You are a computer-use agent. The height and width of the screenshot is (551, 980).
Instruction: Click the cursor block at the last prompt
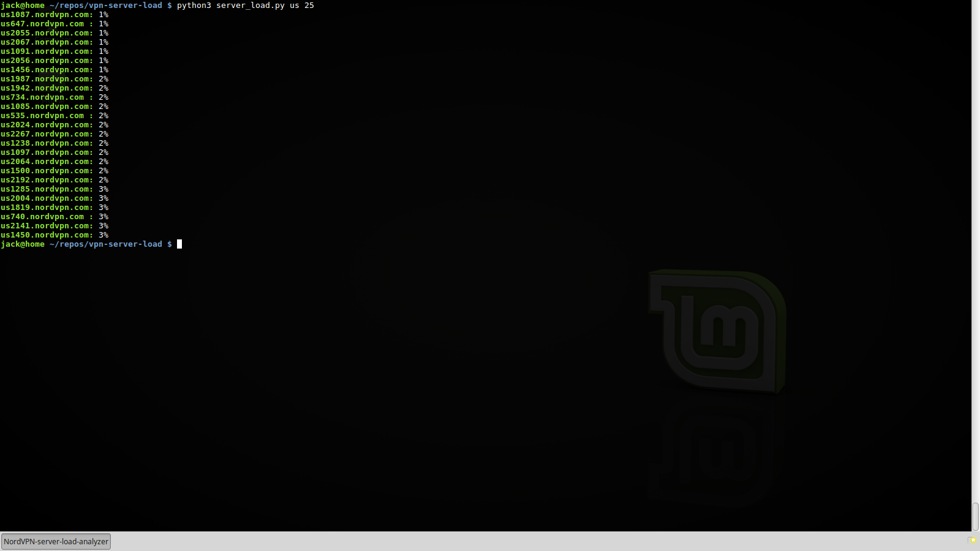coord(179,244)
